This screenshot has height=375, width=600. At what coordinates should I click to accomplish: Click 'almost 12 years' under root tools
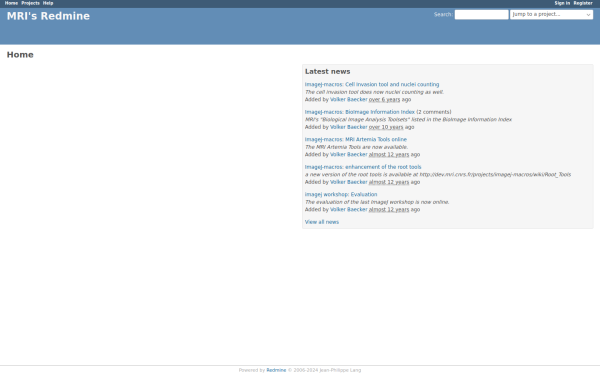click(x=389, y=182)
